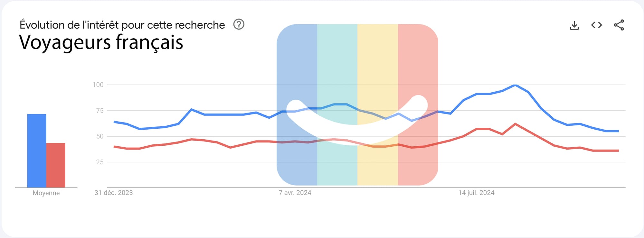Click the 14 juil. 2024 date label
This screenshot has height=238, width=644.
click(x=476, y=193)
